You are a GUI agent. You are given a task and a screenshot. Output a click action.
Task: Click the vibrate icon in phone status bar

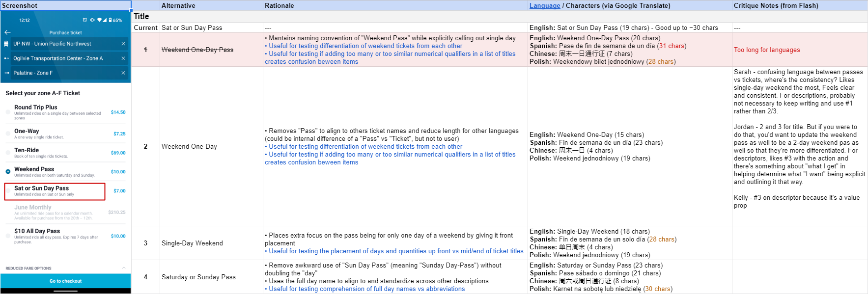92,20
